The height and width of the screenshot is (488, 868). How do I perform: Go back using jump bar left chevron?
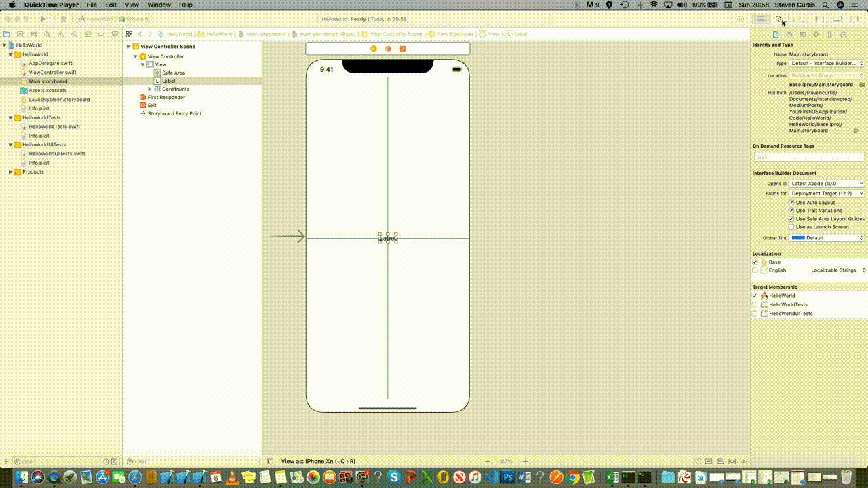click(140, 34)
